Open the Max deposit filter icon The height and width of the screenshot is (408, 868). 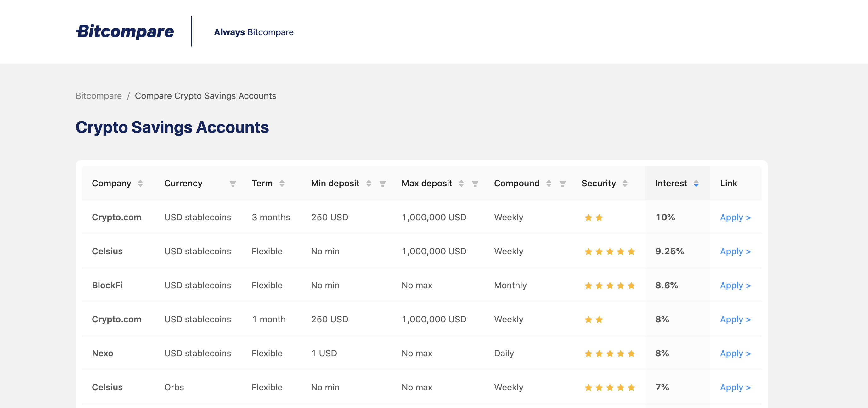pos(475,184)
